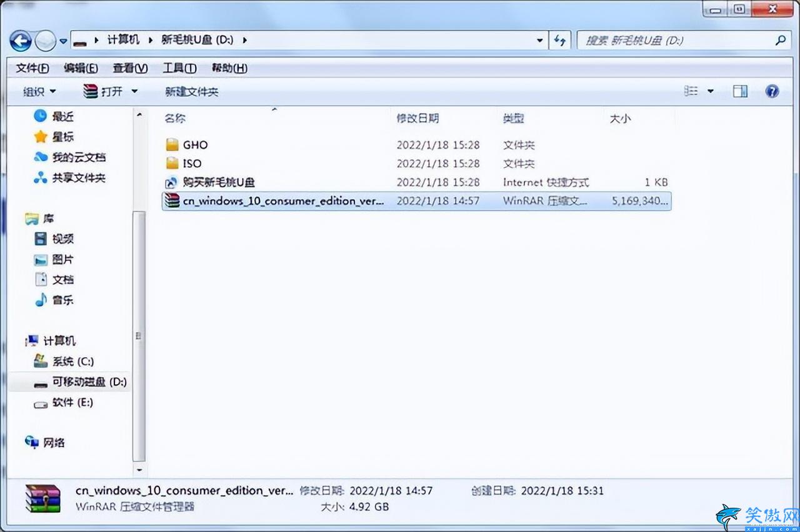The image size is (800, 532).
Task: Click the navigation pane scrollbar up arrow
Action: tap(139, 115)
